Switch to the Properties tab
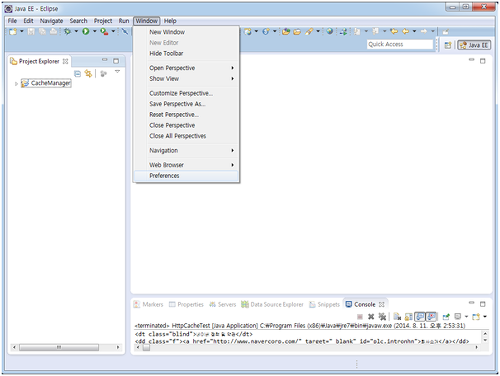This screenshot has height=376, width=500. coord(186,304)
